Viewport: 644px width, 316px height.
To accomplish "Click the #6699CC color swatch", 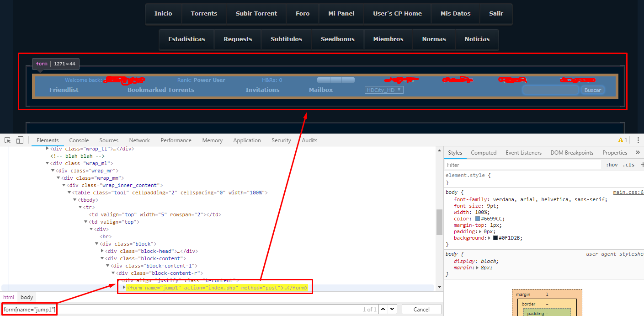I will pos(478,219).
